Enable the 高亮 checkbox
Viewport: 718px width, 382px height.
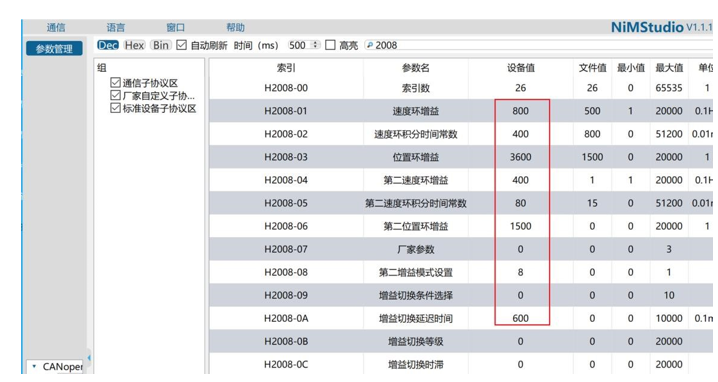click(x=330, y=45)
